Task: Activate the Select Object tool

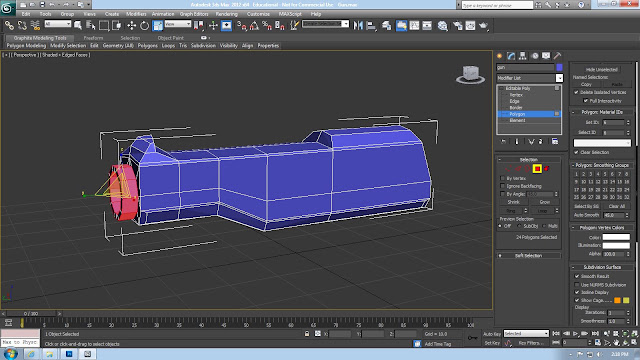Action: pyautogui.click(x=78, y=26)
